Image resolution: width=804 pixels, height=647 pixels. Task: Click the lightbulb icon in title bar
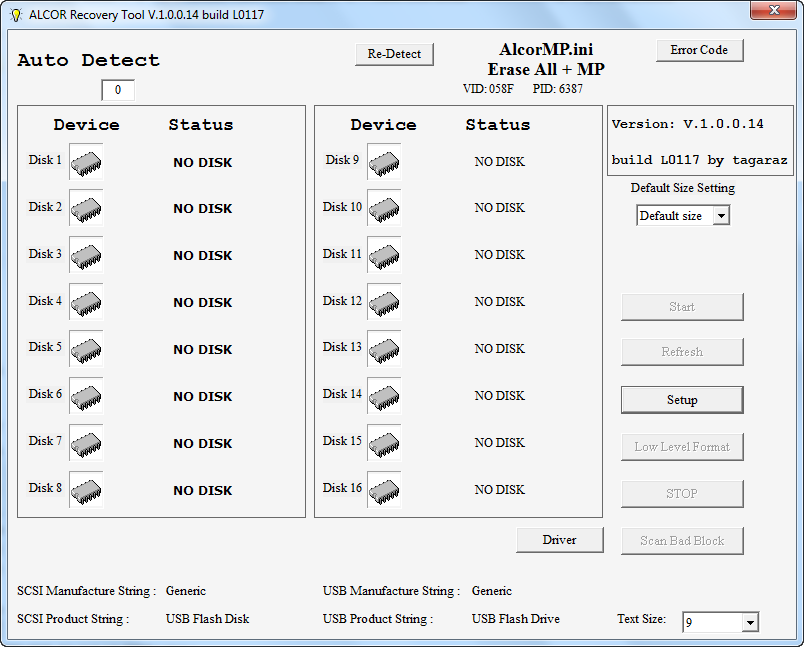pyautogui.click(x=16, y=15)
